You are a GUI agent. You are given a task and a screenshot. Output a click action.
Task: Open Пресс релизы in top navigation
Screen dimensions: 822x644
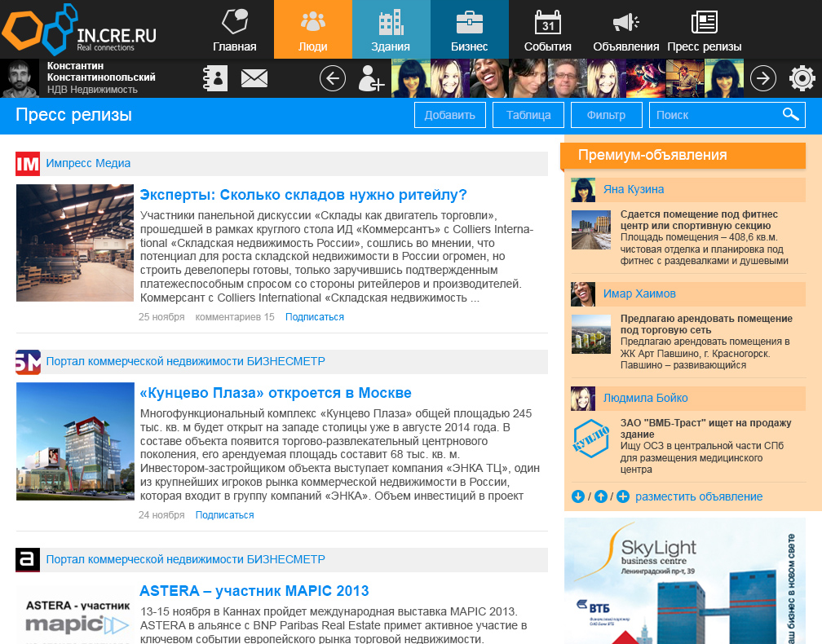(704, 29)
